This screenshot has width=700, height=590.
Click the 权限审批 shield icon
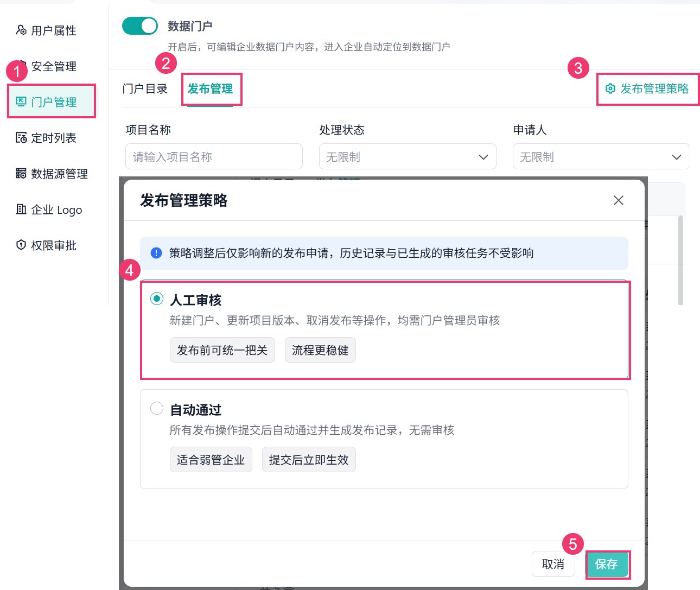pos(21,245)
